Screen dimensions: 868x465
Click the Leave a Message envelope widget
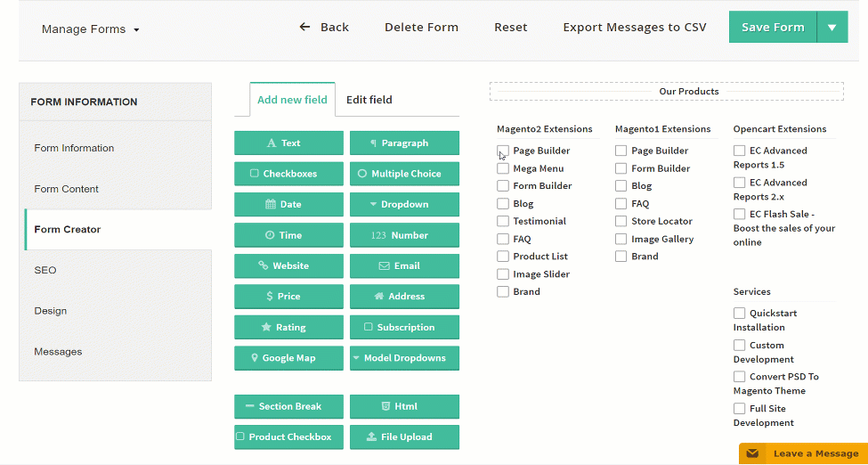point(803,453)
